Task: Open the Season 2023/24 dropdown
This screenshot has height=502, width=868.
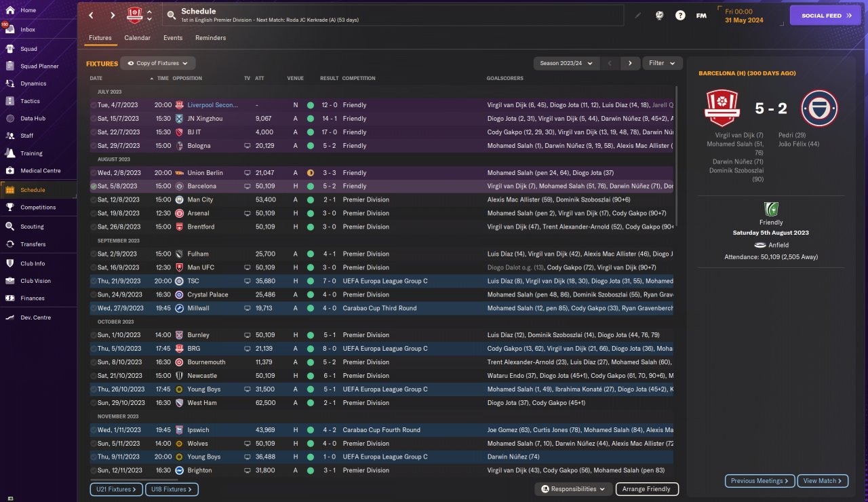Action: pyautogui.click(x=566, y=63)
